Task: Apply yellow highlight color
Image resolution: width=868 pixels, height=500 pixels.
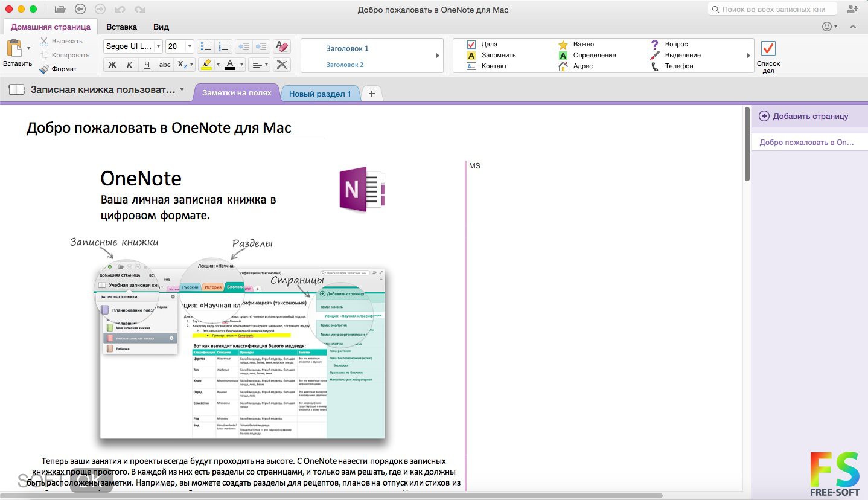Action: coord(206,65)
